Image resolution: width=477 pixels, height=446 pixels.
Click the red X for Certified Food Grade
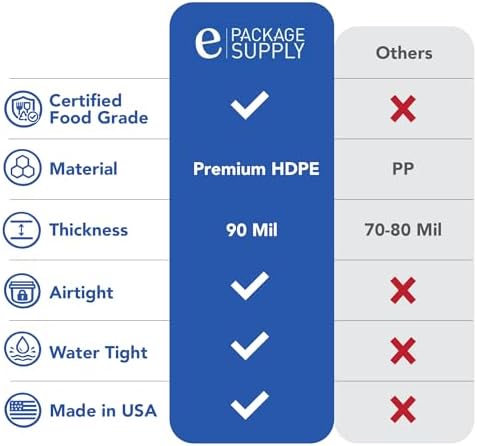(x=403, y=109)
